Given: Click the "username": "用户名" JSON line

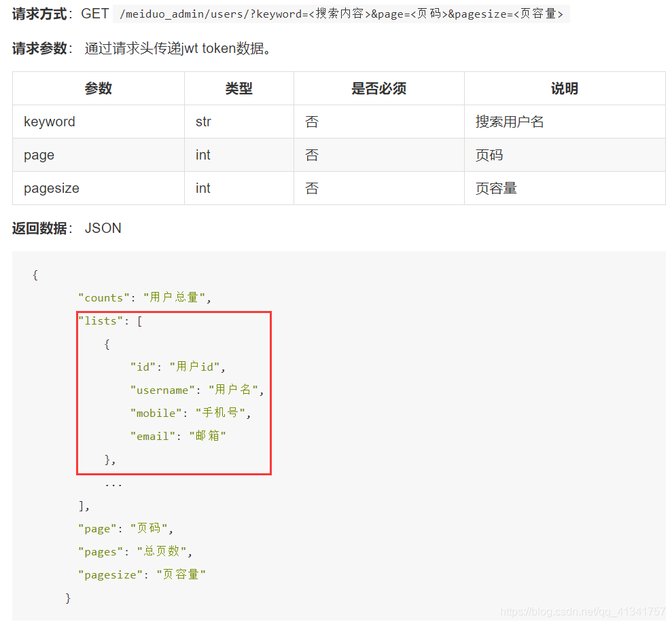Looking at the screenshot, I should pyautogui.click(x=197, y=390).
